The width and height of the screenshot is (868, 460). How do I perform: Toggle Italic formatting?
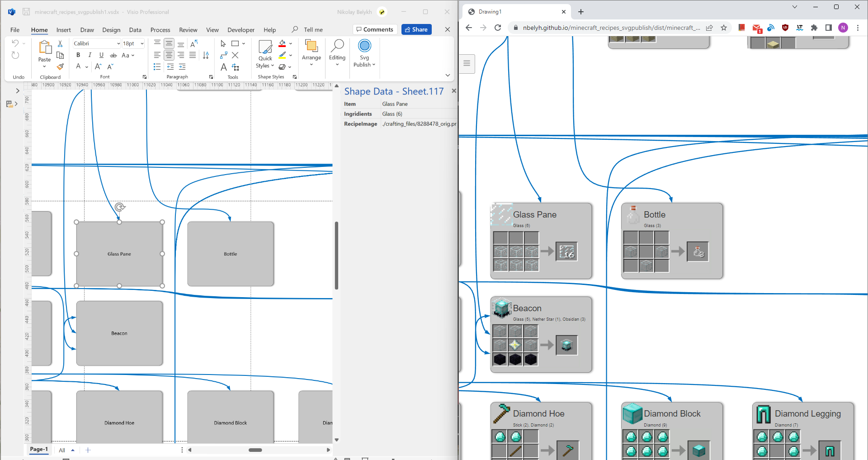[90, 55]
